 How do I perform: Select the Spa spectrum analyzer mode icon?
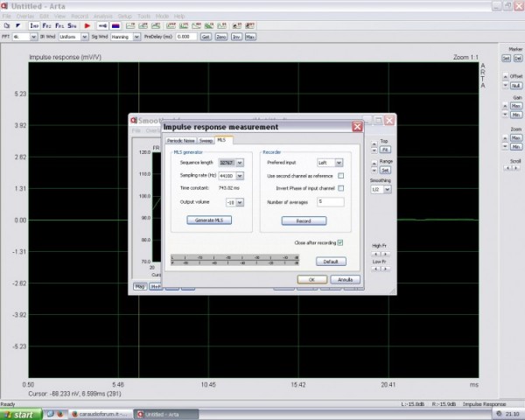[72, 25]
